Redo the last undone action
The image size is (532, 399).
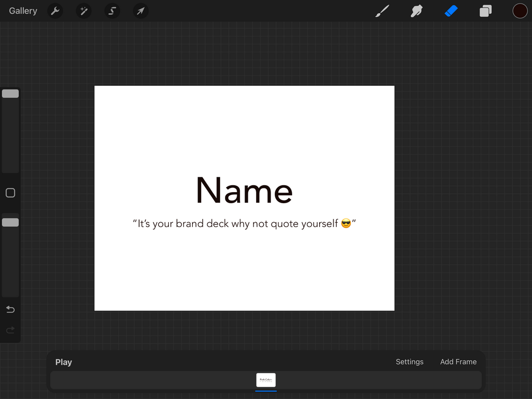(10, 331)
